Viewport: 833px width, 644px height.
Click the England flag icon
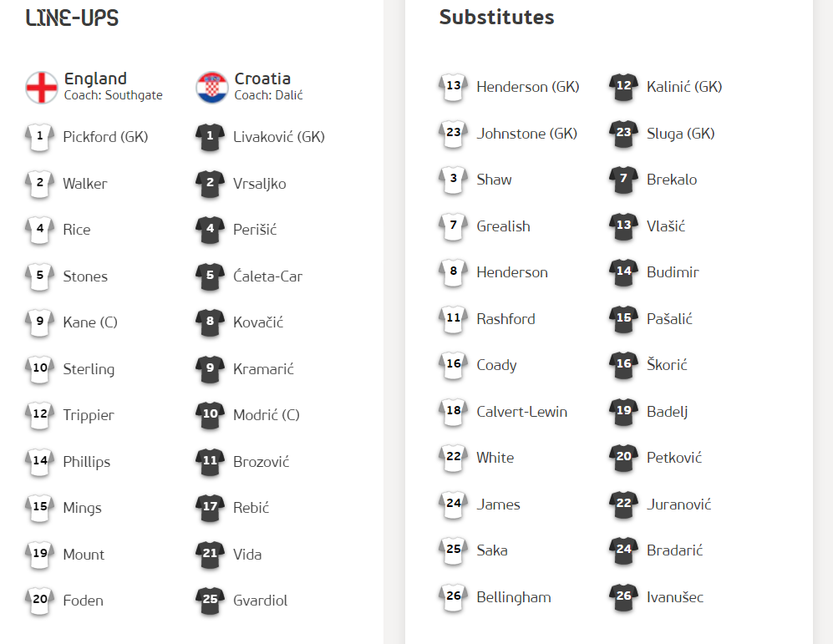click(42, 88)
